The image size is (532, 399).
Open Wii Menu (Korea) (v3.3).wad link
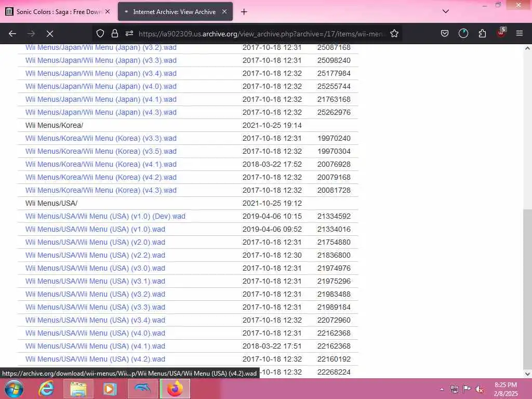click(x=101, y=138)
